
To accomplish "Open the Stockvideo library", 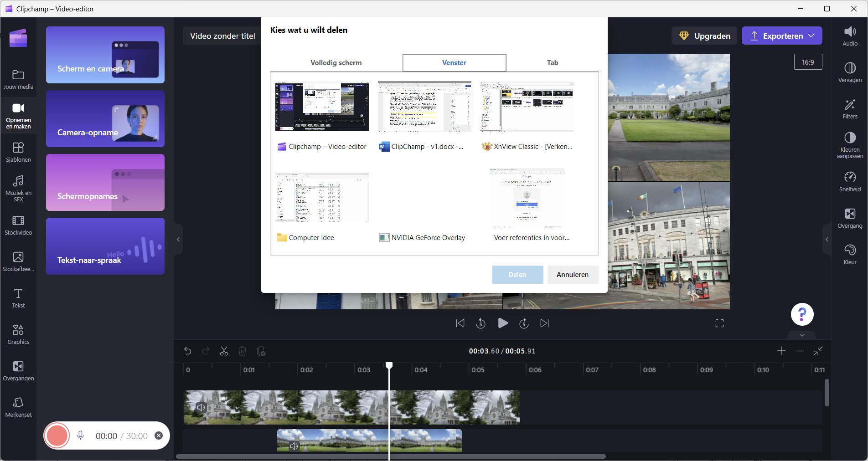I will (x=18, y=225).
